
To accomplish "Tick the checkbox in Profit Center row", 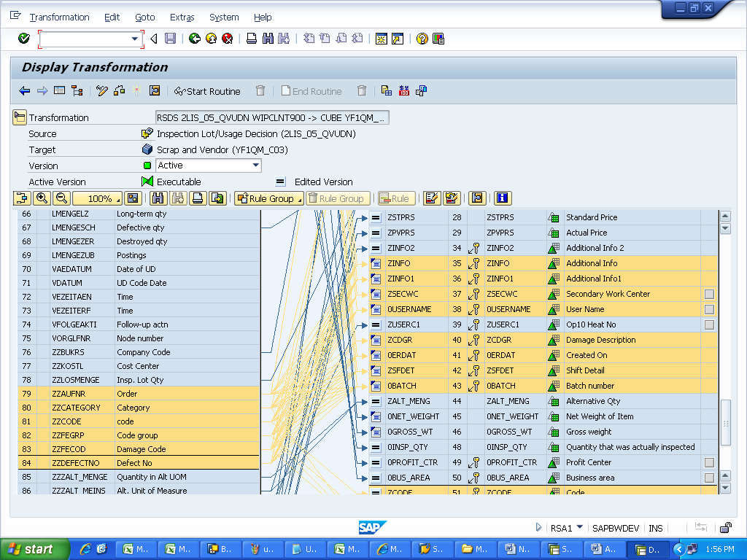I will click(x=709, y=462).
